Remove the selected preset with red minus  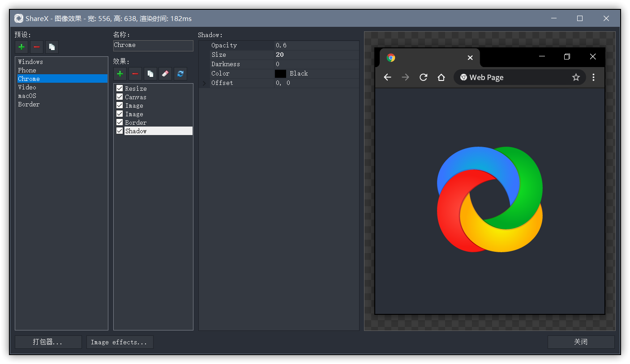(37, 47)
